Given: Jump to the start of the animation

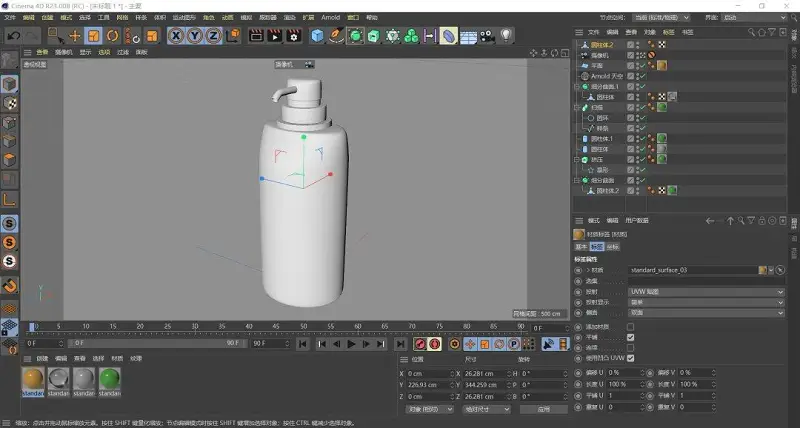Looking at the screenshot, I should tap(303, 344).
